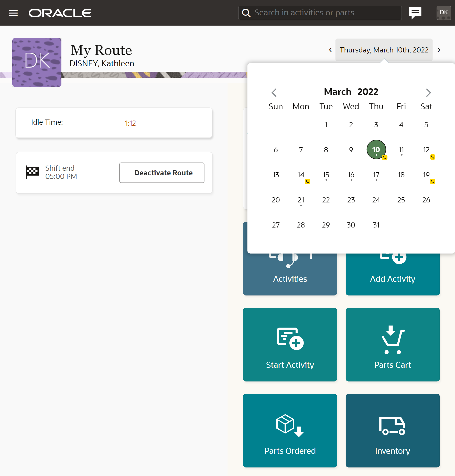Navigate to the next day with right chevron

tap(439, 50)
